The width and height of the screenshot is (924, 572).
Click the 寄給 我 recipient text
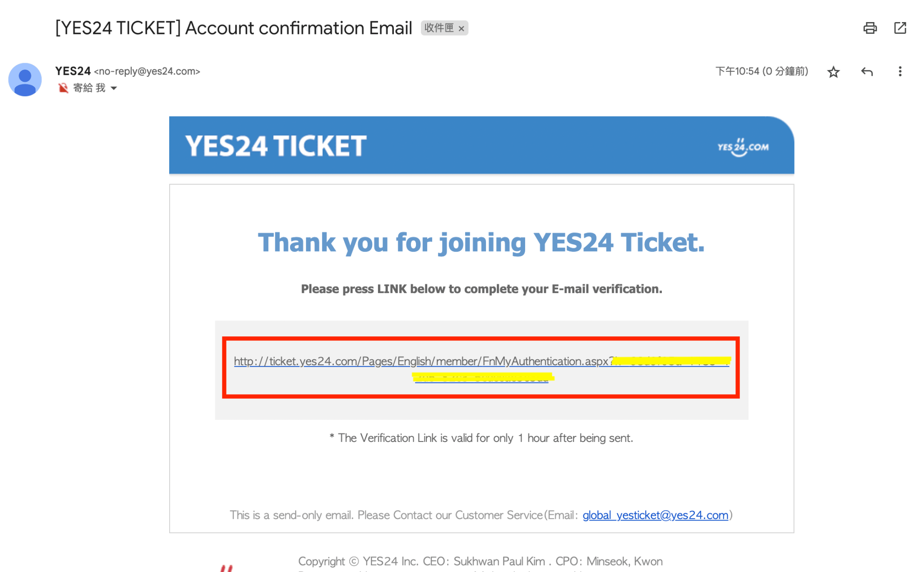point(89,88)
